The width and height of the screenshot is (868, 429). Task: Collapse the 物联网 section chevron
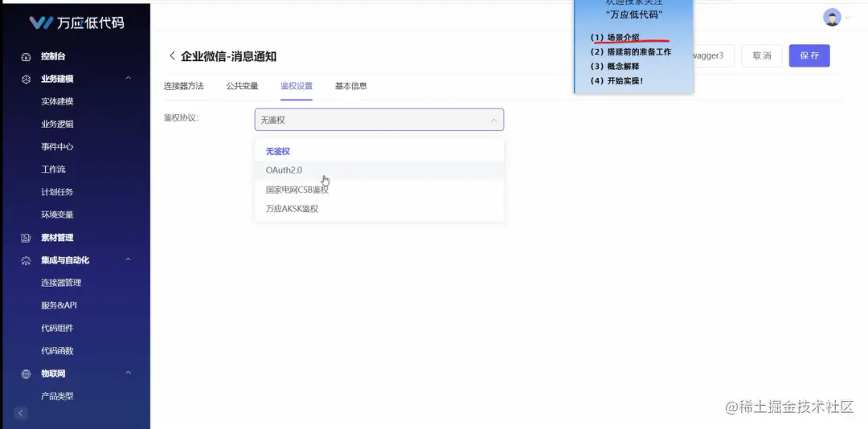tap(128, 373)
